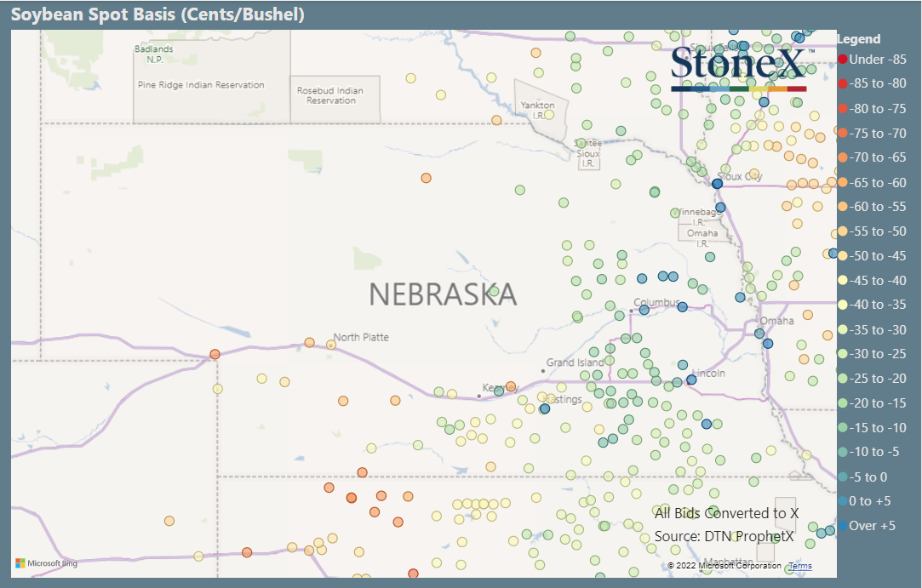
Task: Select the -30 to -25 legend entry
Action: (873, 353)
